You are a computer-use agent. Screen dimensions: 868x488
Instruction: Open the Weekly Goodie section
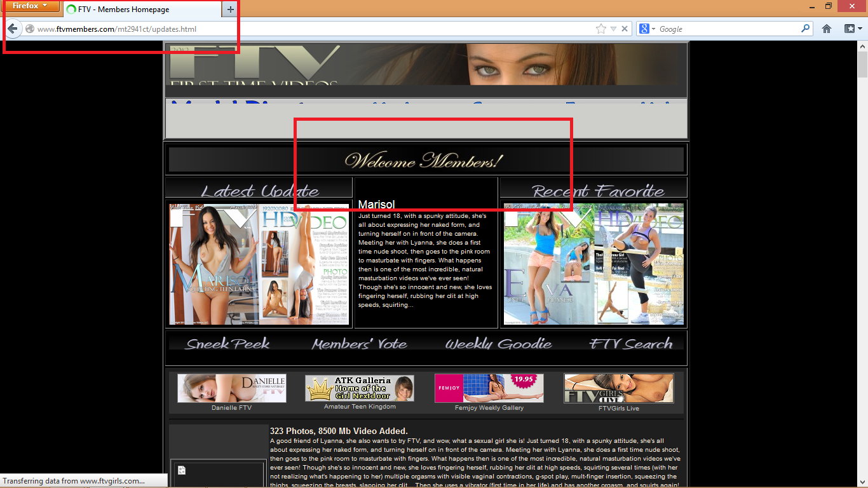tap(498, 343)
